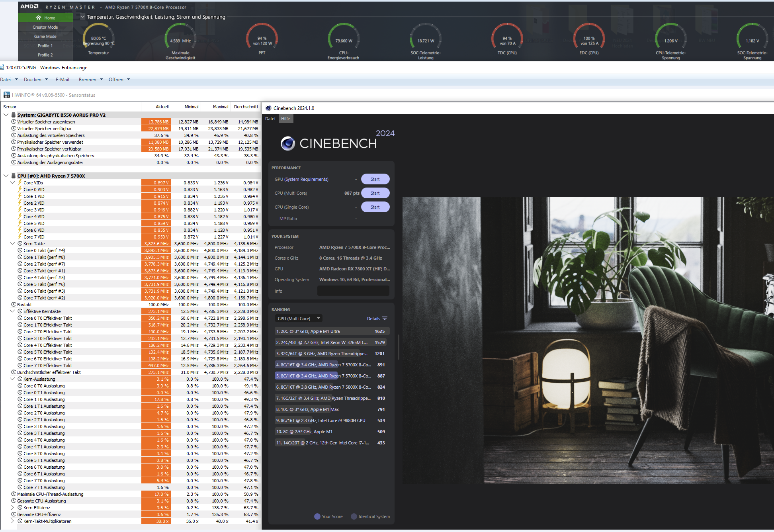
Task: Collapse the Kern-Takte tree group
Action: [x=12, y=243]
